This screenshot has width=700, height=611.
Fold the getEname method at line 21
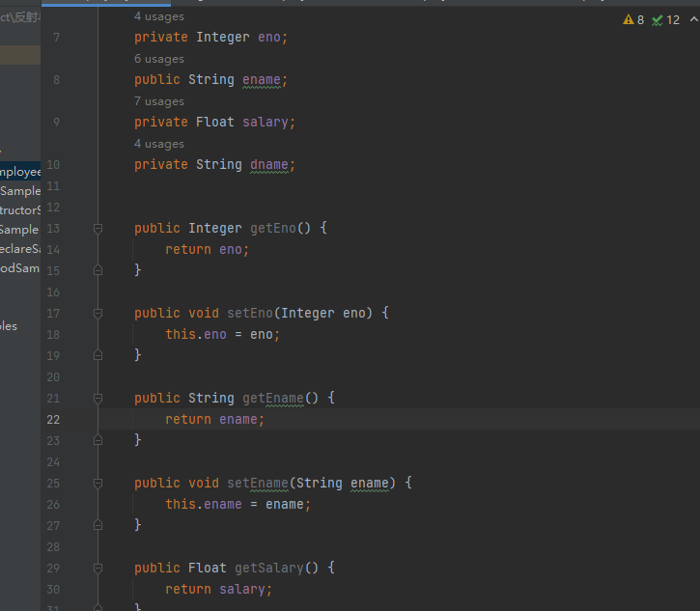point(98,399)
